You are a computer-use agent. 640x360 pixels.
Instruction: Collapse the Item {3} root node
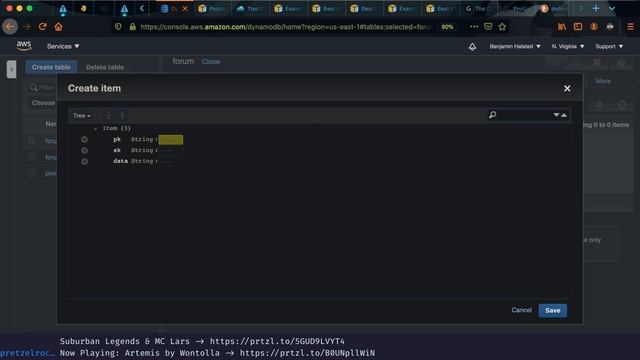(96, 129)
